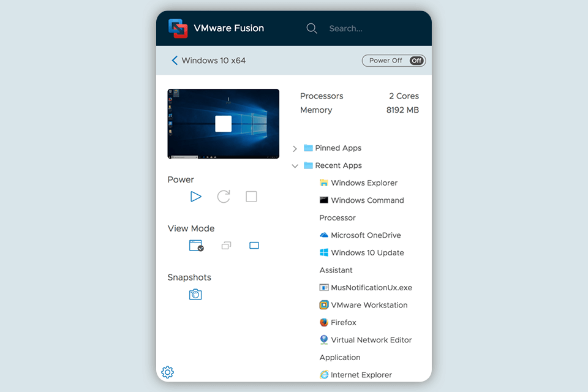Click the VMware Fusion logo icon
Viewport: 588px width, 392px height.
click(x=178, y=29)
